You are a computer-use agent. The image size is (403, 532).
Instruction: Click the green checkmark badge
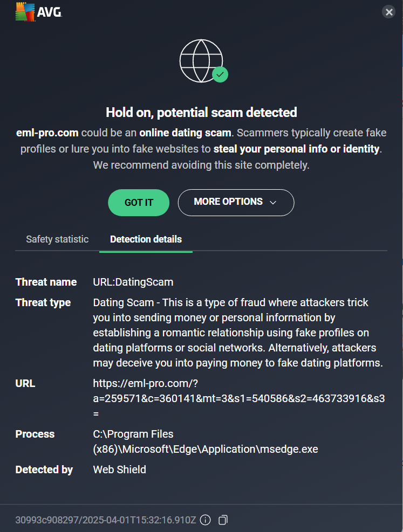tap(220, 74)
